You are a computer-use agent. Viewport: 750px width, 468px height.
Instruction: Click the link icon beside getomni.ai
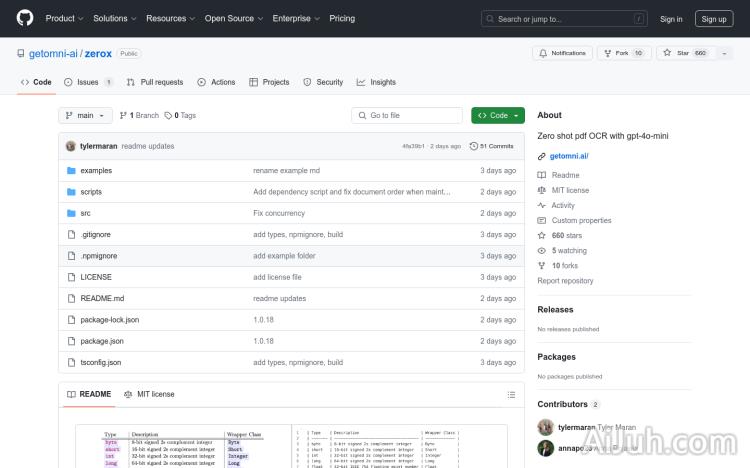click(542, 156)
